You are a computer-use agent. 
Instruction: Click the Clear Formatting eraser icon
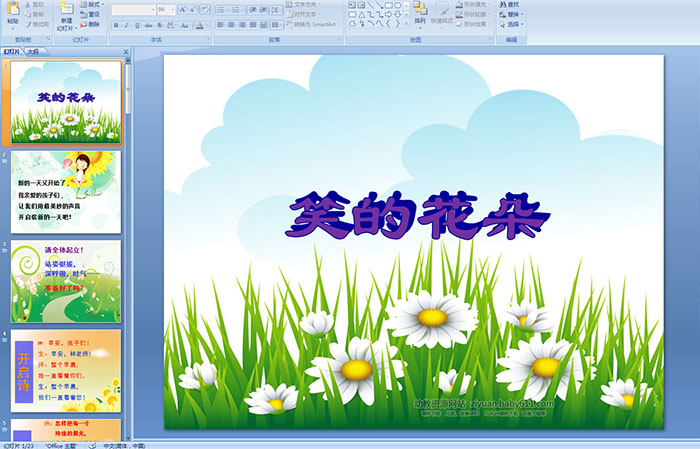[204, 9]
